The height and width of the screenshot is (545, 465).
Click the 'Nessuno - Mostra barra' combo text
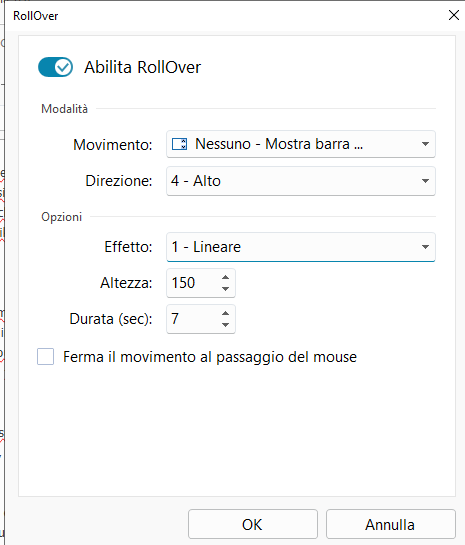tap(279, 144)
